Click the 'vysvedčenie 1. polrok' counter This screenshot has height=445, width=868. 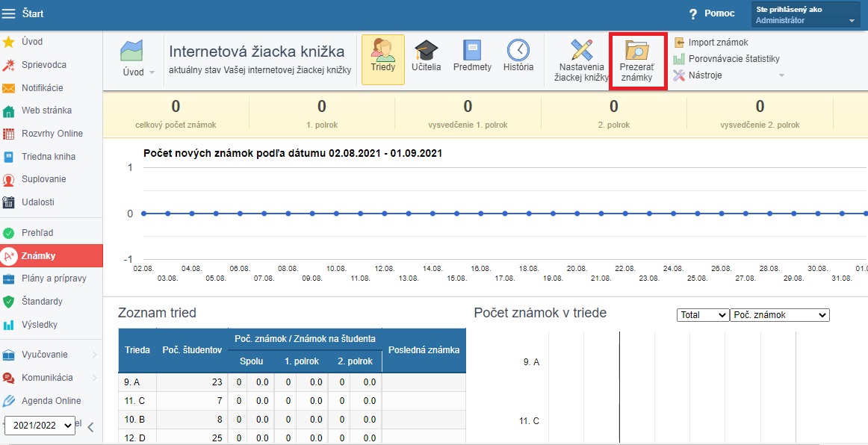(468, 114)
